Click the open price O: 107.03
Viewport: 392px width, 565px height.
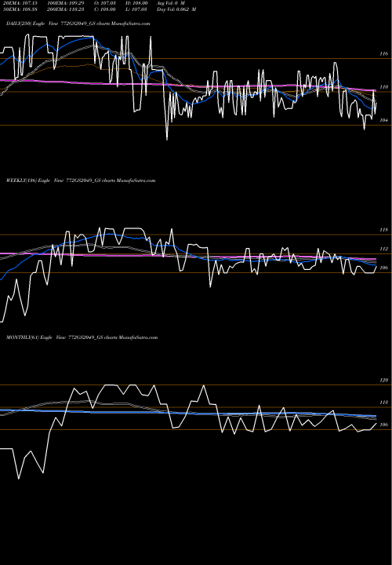[x=105, y=3]
